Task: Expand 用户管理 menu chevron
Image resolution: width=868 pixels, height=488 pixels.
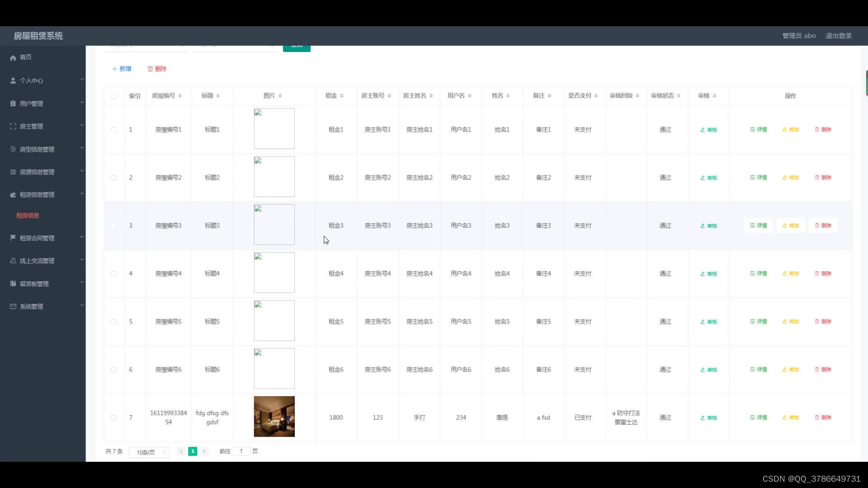Action: [82, 103]
